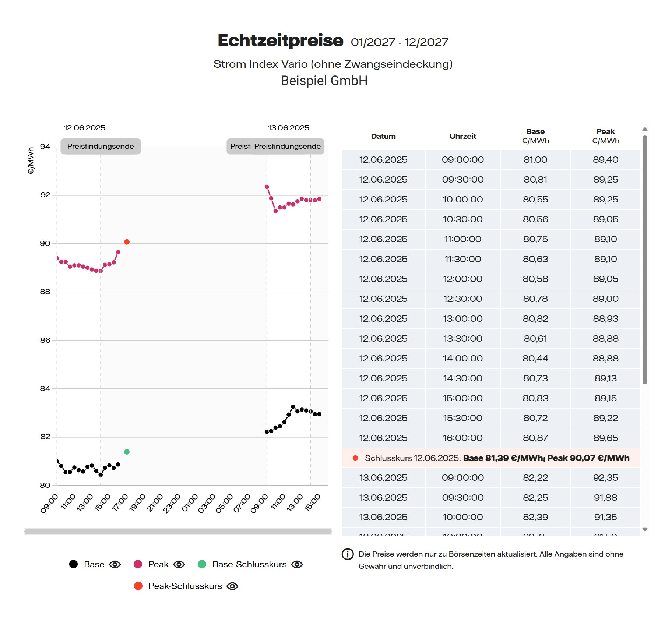Click the black Base legend dot
Viewport: 672px width, 621px height.
[x=73, y=564]
